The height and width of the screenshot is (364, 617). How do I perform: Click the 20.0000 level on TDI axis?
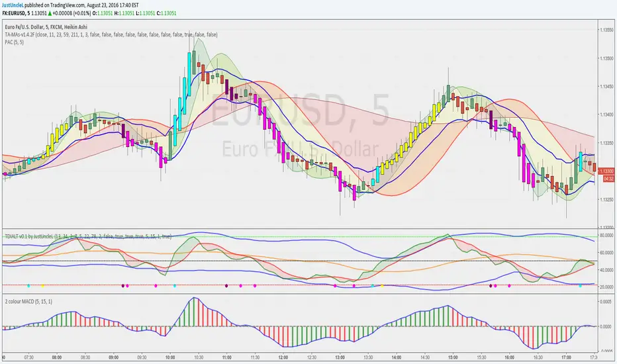pyautogui.click(x=606, y=287)
